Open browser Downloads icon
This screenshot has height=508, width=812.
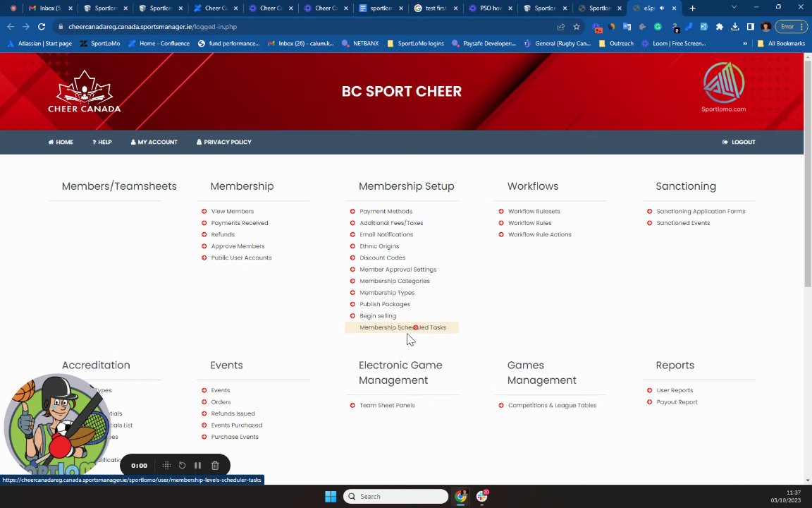click(x=735, y=26)
